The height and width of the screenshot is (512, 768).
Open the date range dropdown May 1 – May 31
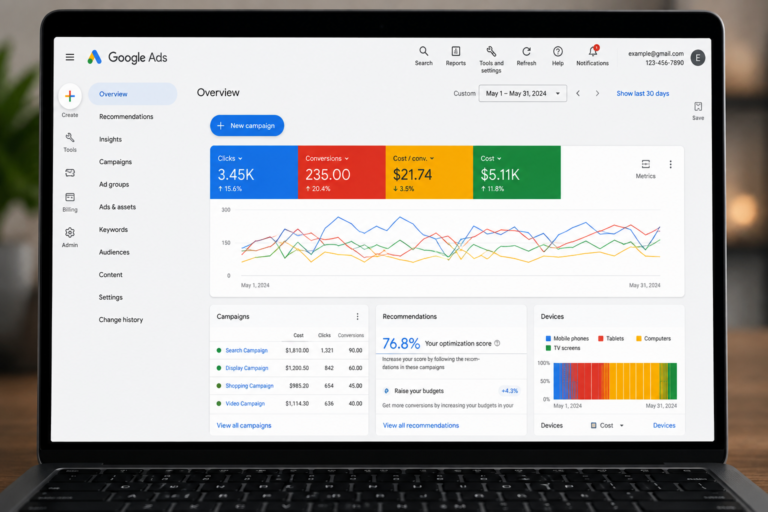[x=523, y=93]
